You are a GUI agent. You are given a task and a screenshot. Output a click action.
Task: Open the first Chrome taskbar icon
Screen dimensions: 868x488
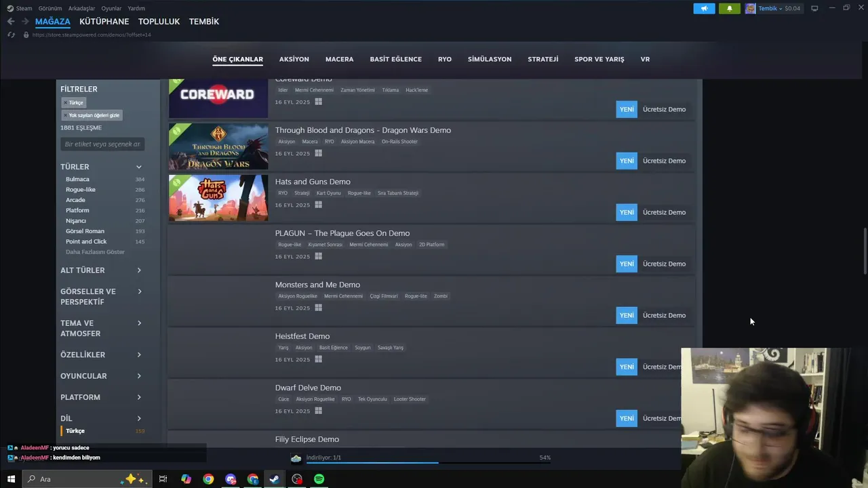tap(208, 479)
